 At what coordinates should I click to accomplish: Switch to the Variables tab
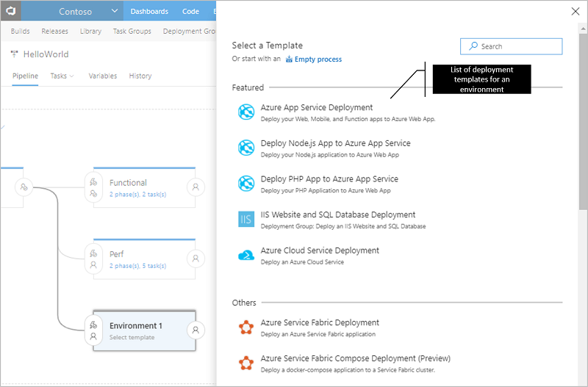(x=103, y=76)
